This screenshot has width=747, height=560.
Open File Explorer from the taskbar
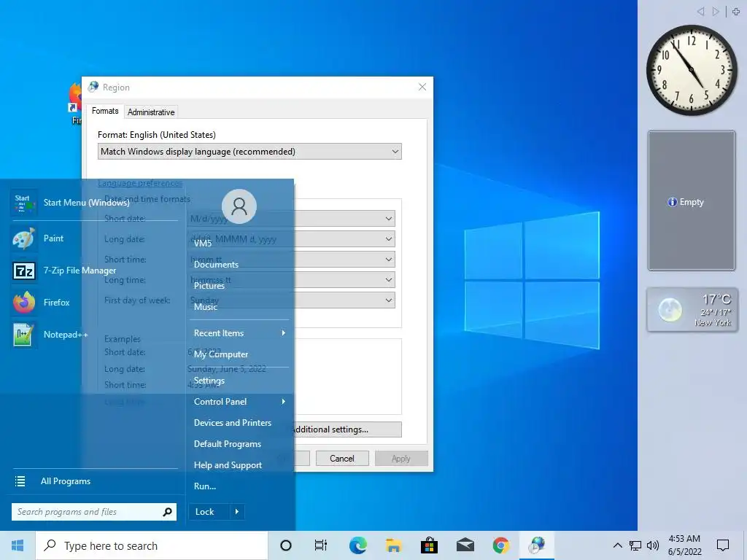pyautogui.click(x=393, y=545)
